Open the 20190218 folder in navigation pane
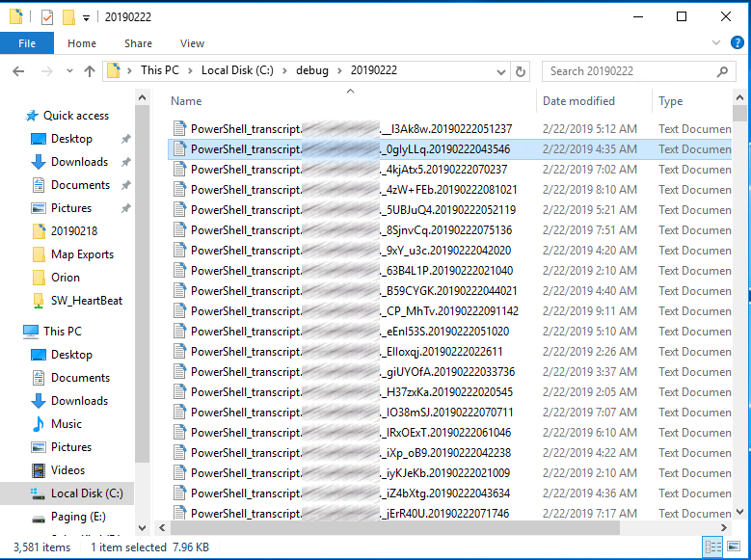This screenshot has width=751, height=560. [x=74, y=231]
